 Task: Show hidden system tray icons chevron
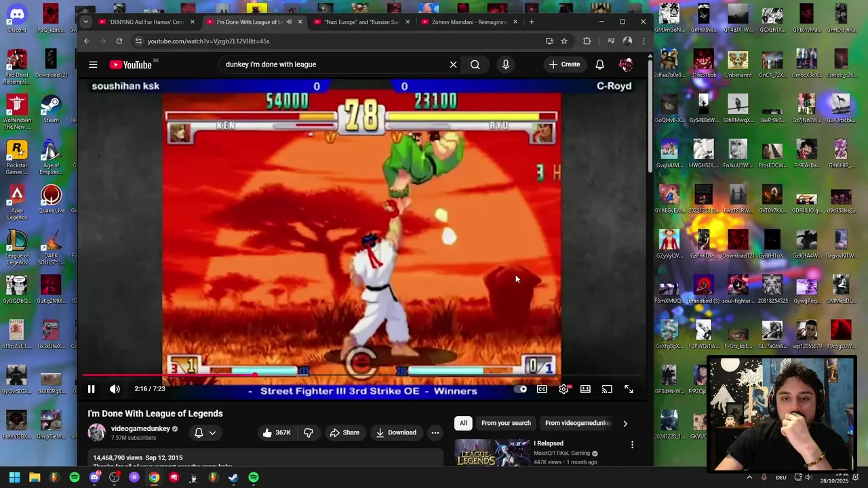750,477
